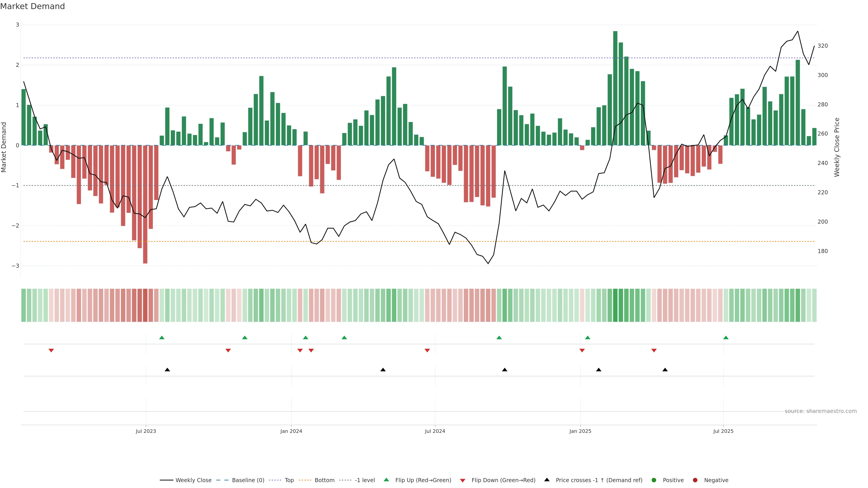The width and height of the screenshot is (868, 488).
Task: Click the Weekly Close Price axis title
Action: click(837, 147)
